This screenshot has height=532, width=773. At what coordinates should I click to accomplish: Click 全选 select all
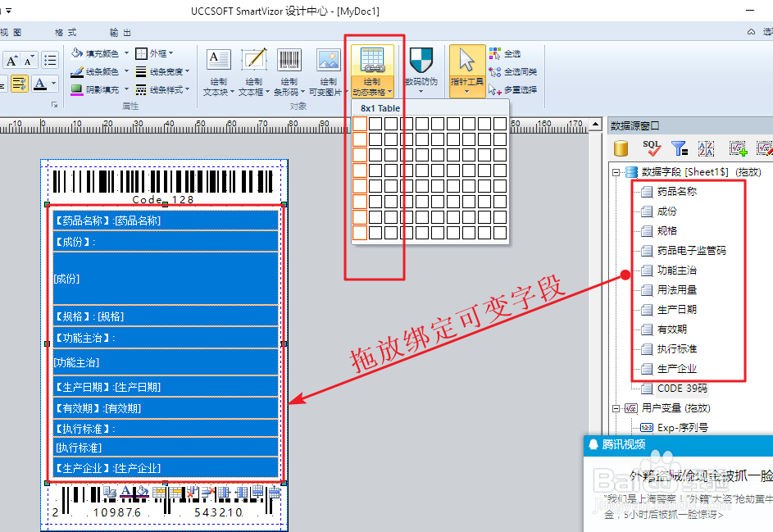[x=505, y=53]
